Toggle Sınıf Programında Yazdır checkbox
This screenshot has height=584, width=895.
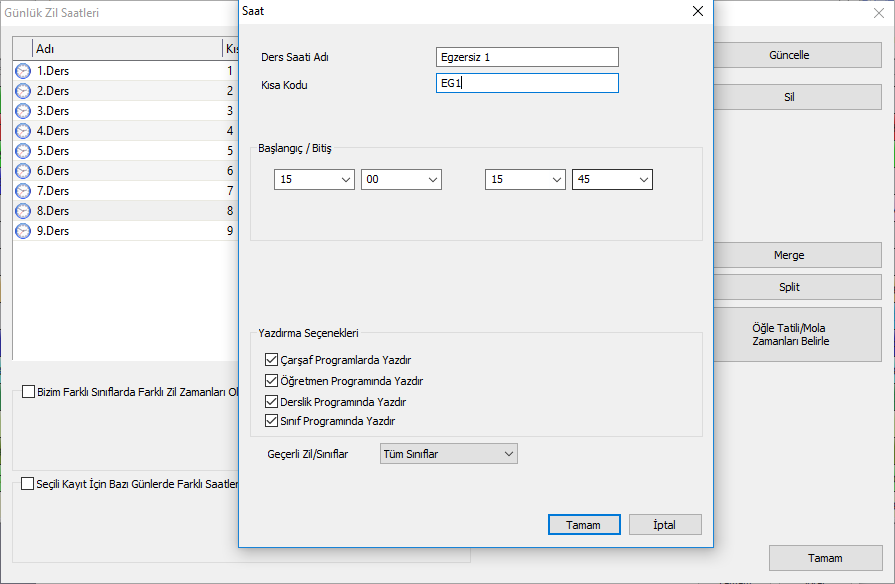[x=271, y=421]
